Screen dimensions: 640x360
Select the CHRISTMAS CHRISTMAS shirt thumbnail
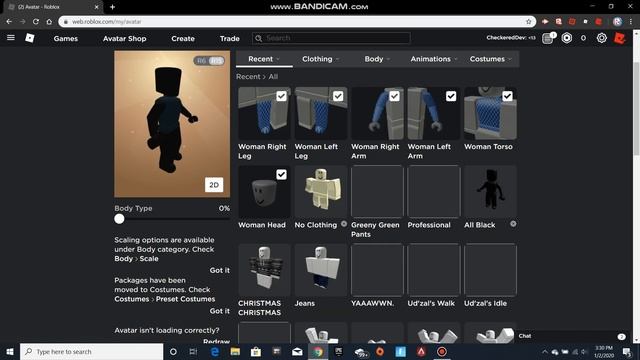click(x=264, y=269)
